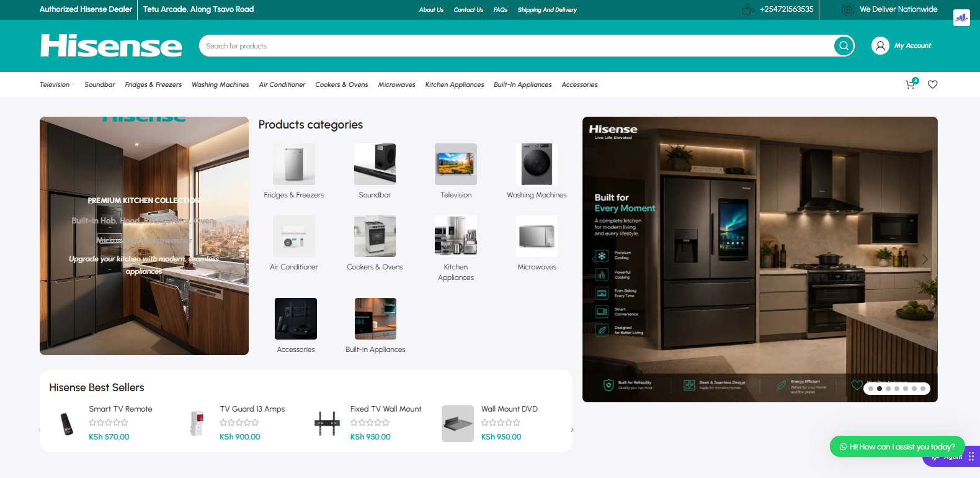Open the Washing Machines category image
Viewport: 980px width, 478px height.
[537, 164]
